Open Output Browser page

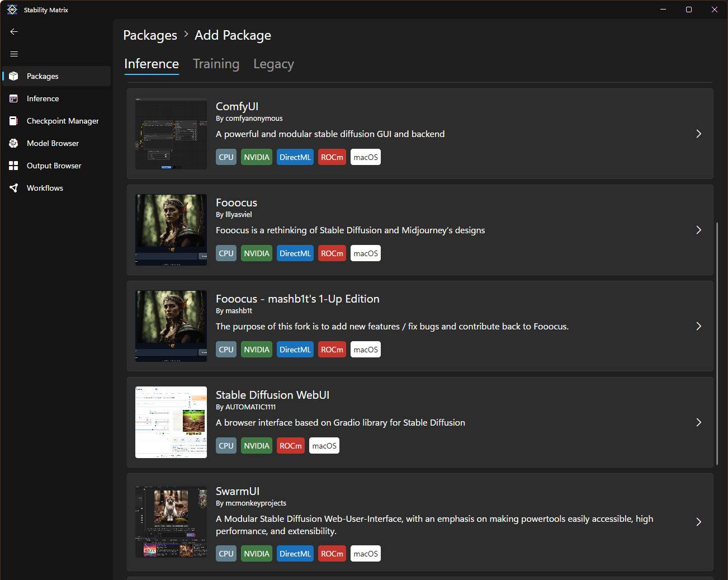[56, 166]
